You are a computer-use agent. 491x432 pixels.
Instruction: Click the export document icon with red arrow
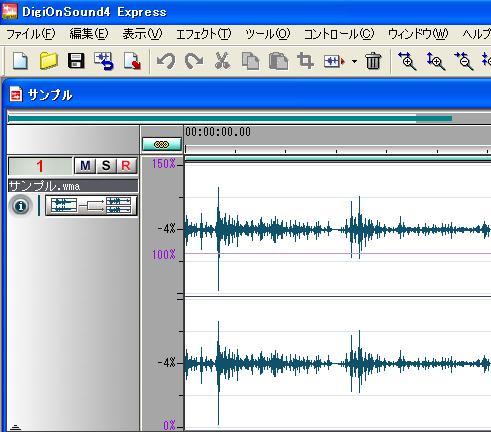[132, 61]
